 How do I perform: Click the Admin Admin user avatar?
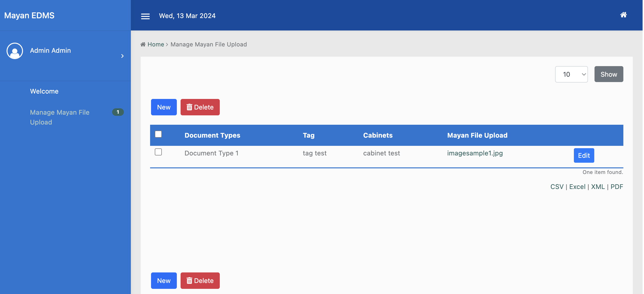point(15,51)
